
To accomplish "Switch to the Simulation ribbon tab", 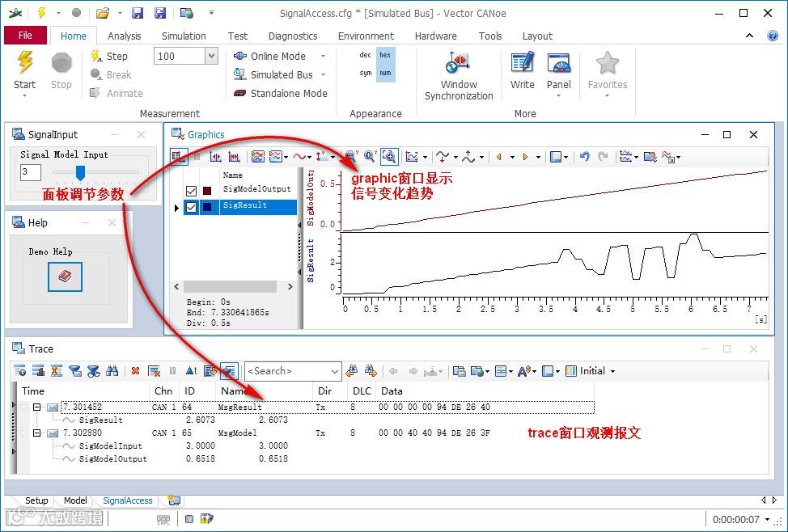I will click(184, 36).
